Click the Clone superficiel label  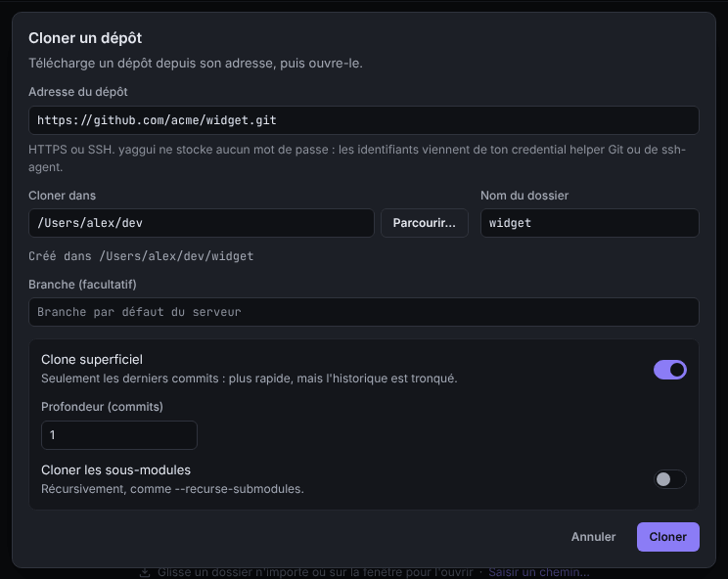click(92, 360)
